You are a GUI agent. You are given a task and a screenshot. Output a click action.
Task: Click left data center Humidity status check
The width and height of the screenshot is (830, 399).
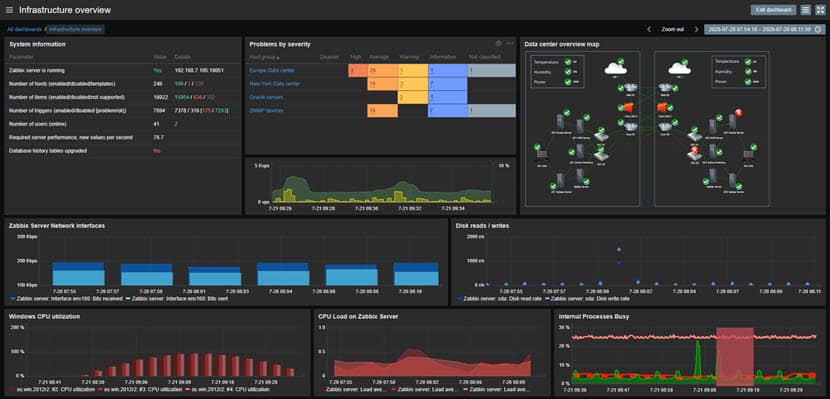567,71
